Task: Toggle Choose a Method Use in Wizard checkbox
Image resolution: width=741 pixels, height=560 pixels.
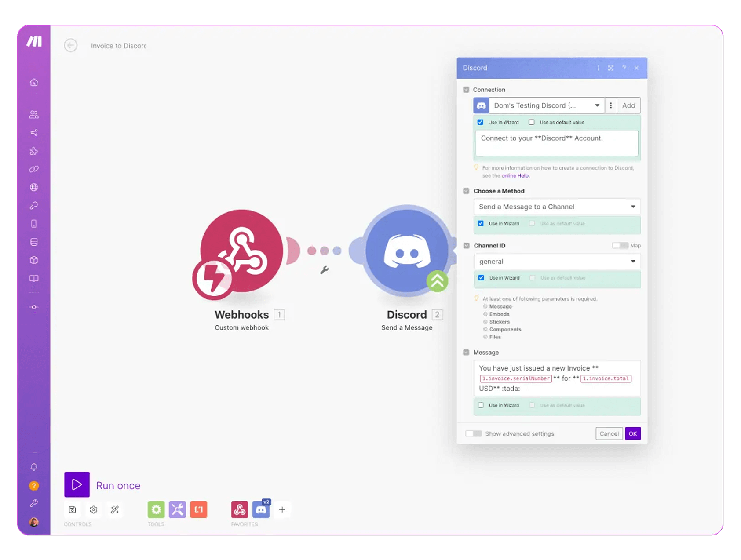Action: pyautogui.click(x=481, y=223)
